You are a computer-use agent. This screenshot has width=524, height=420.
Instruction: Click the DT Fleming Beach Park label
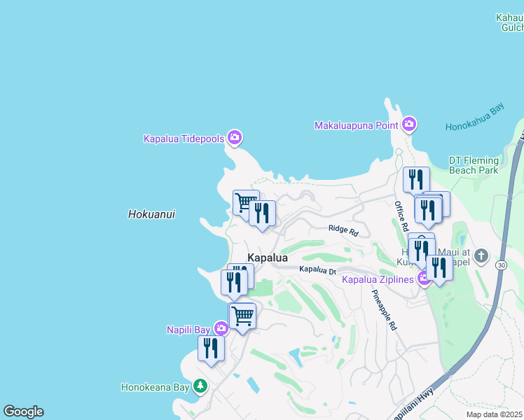click(474, 165)
